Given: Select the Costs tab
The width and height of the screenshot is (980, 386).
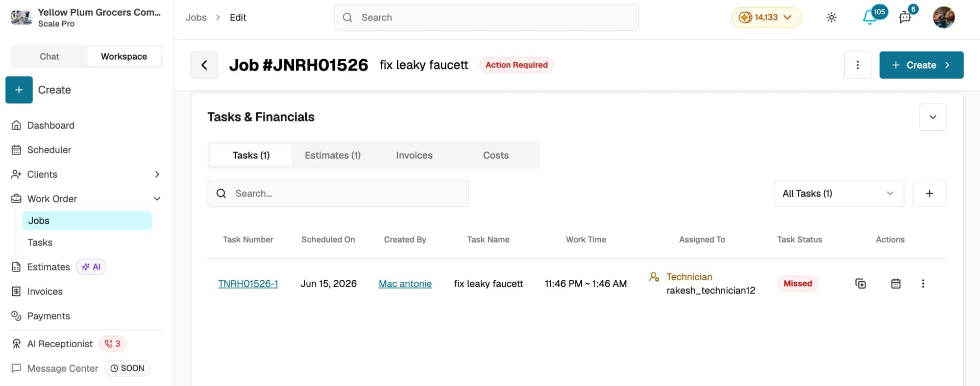Looking at the screenshot, I should point(496,155).
